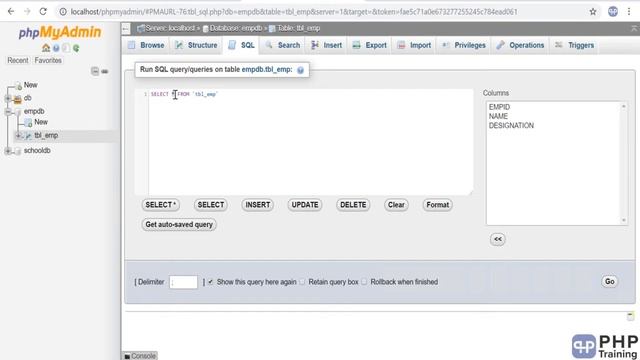The width and height of the screenshot is (640, 360).
Task: Insert an INSERT query template
Action: coord(258,205)
